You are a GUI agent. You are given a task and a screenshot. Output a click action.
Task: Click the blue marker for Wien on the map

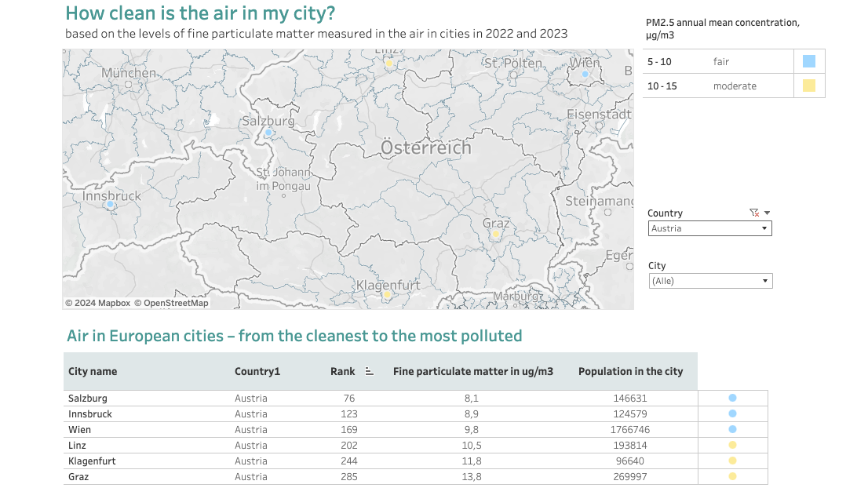pyautogui.click(x=584, y=73)
